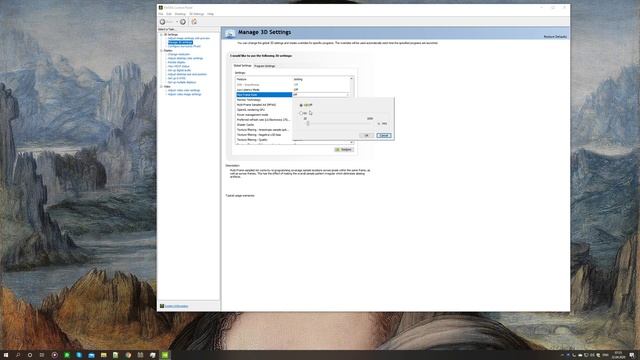
Task: Open Set up multiple displays task
Action: pyautogui.click(x=182, y=82)
